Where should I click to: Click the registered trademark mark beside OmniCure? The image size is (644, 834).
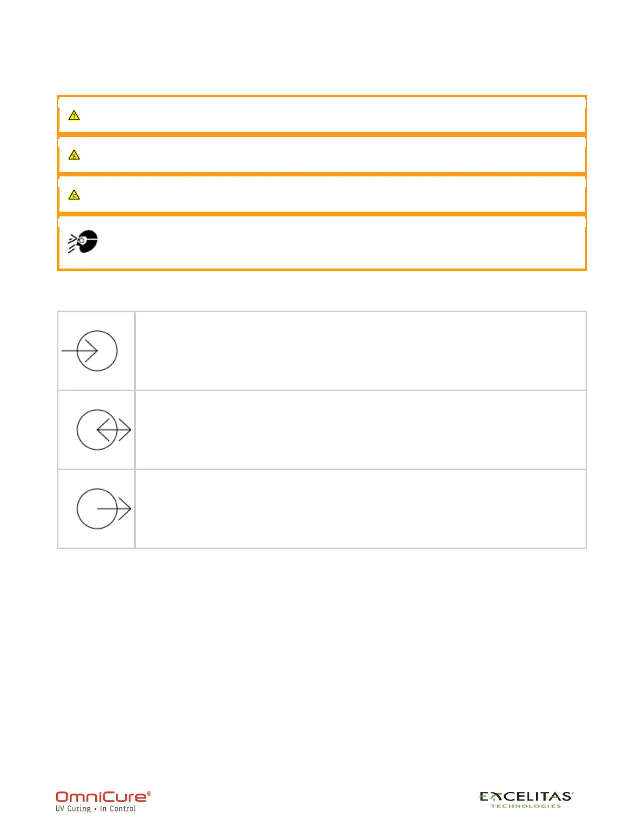[148, 793]
